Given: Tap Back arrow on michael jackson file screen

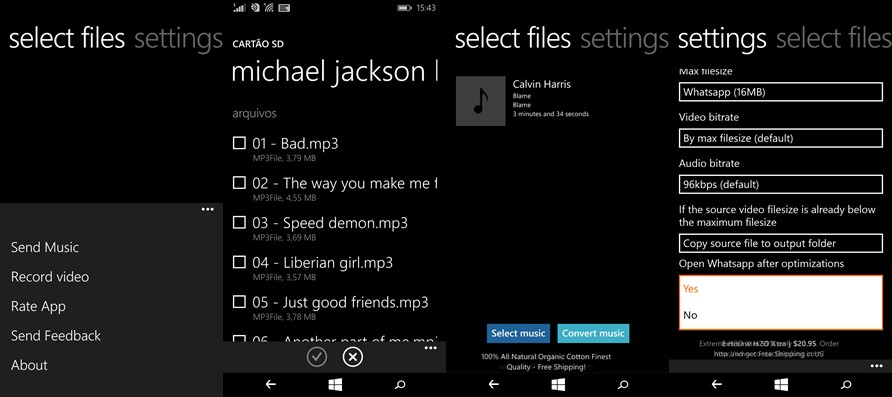Looking at the screenshot, I should click(271, 384).
